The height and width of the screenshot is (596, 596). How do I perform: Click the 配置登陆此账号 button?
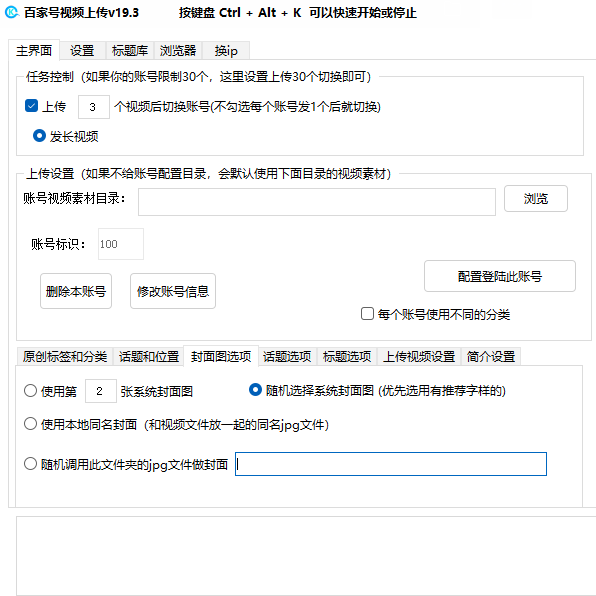tap(500, 276)
